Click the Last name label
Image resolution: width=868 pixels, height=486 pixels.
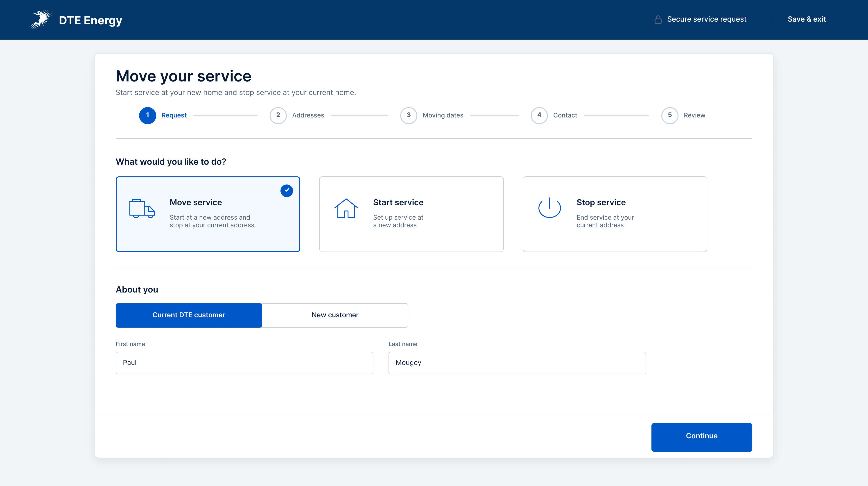403,344
